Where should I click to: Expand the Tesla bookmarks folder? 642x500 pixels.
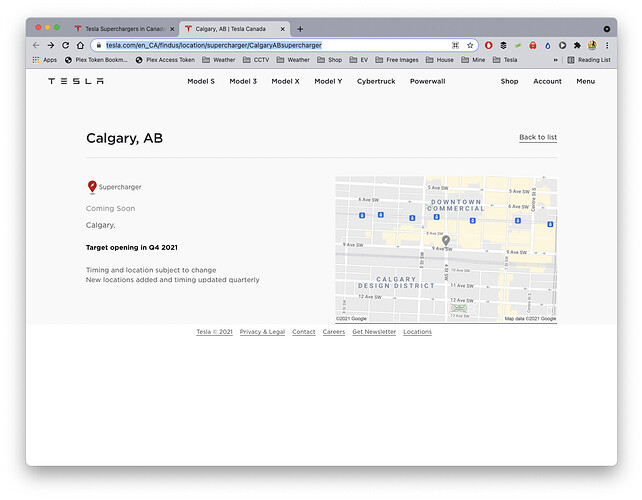click(505, 60)
